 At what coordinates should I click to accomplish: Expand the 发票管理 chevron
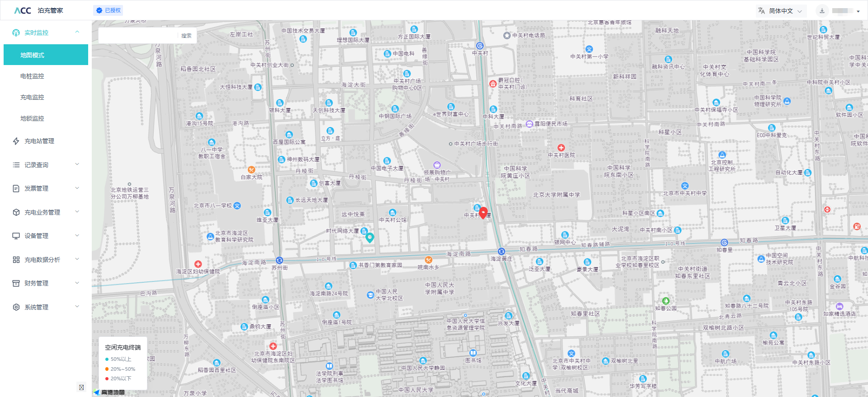click(x=77, y=188)
